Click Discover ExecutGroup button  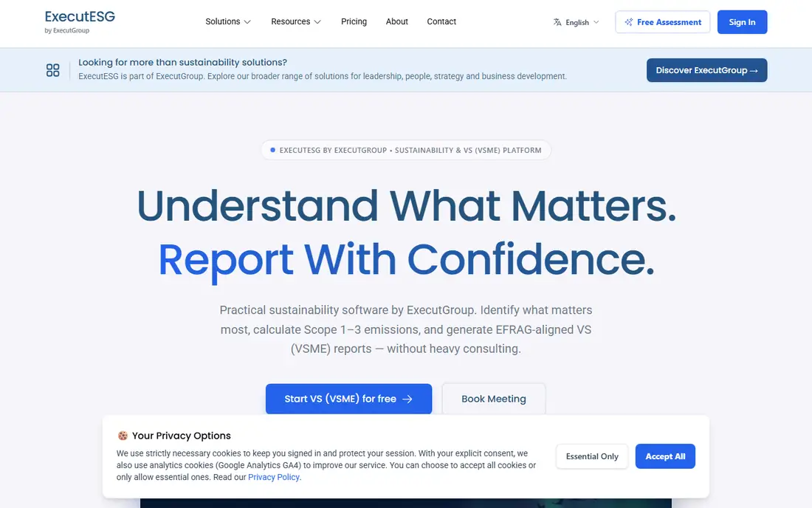click(x=707, y=70)
